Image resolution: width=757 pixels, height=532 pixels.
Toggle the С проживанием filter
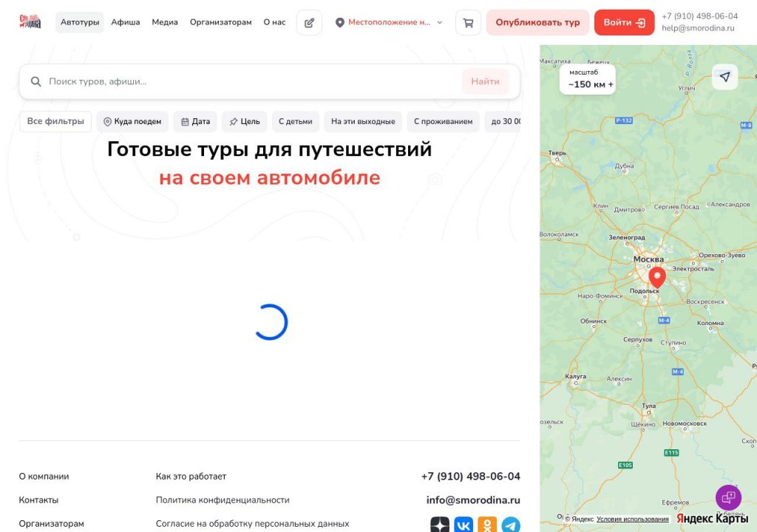click(x=442, y=121)
